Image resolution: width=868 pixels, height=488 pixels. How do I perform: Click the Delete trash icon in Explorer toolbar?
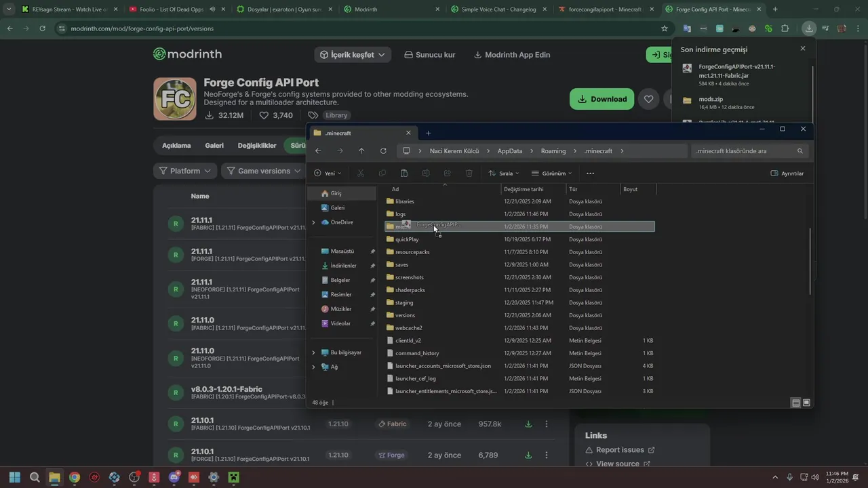[x=469, y=174]
